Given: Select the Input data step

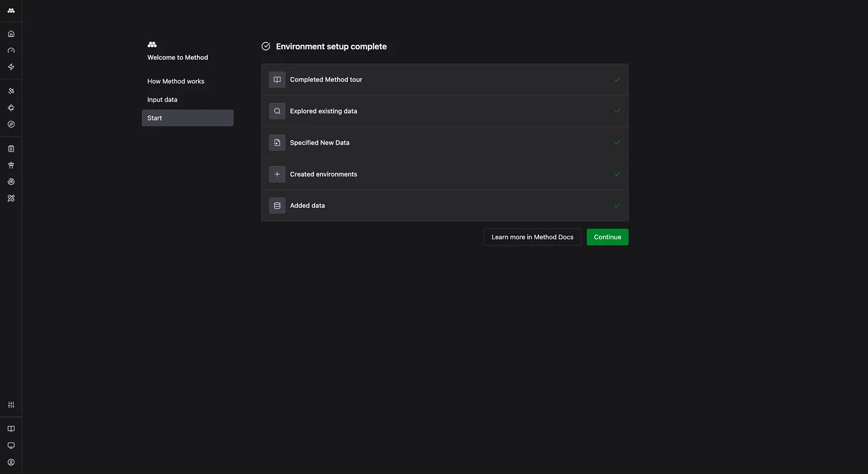Looking at the screenshot, I should [x=188, y=100].
